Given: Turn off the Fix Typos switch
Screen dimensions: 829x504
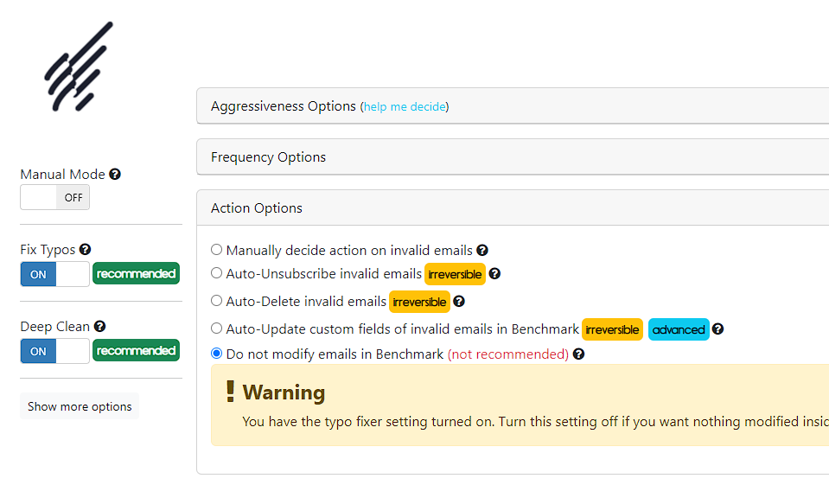Looking at the screenshot, I should 55,274.
